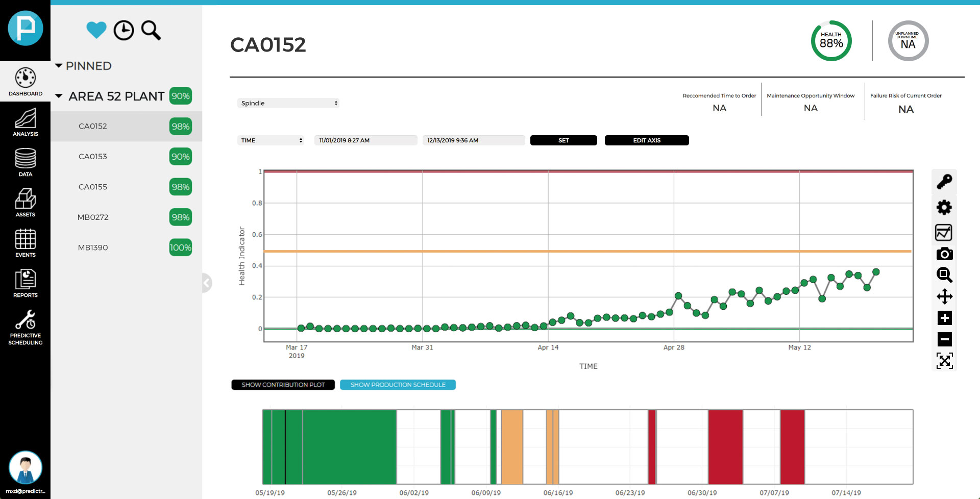Collapse the PINNED section
Image resolution: width=980 pixels, height=499 pixels.
pyautogui.click(x=59, y=66)
